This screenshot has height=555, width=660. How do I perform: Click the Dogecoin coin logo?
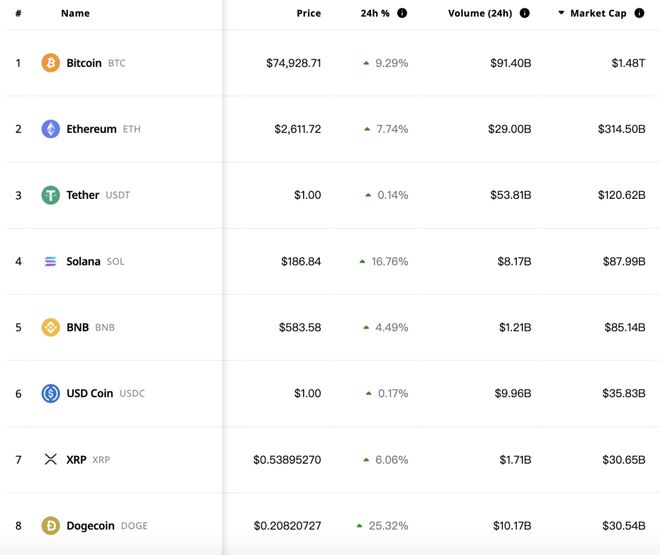coord(51,526)
